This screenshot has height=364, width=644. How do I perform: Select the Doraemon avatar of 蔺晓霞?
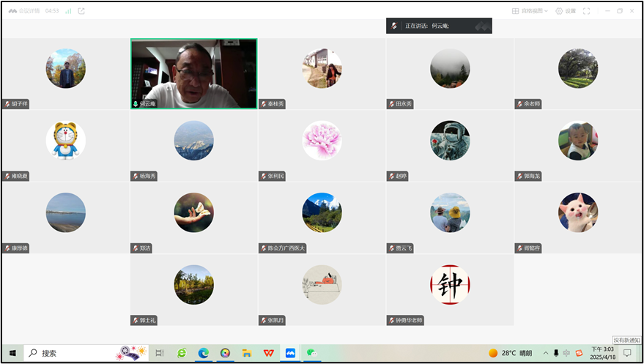(65, 140)
